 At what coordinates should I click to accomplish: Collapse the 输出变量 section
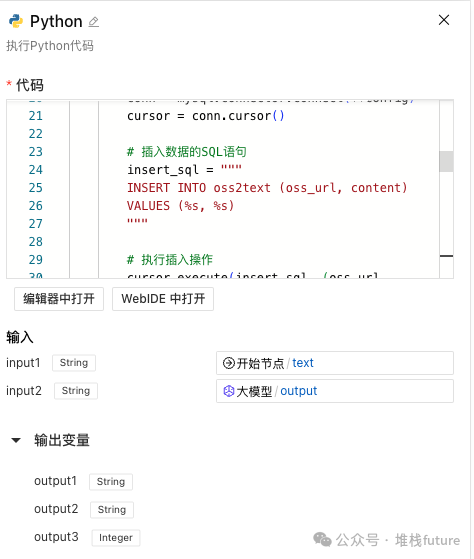point(16,440)
